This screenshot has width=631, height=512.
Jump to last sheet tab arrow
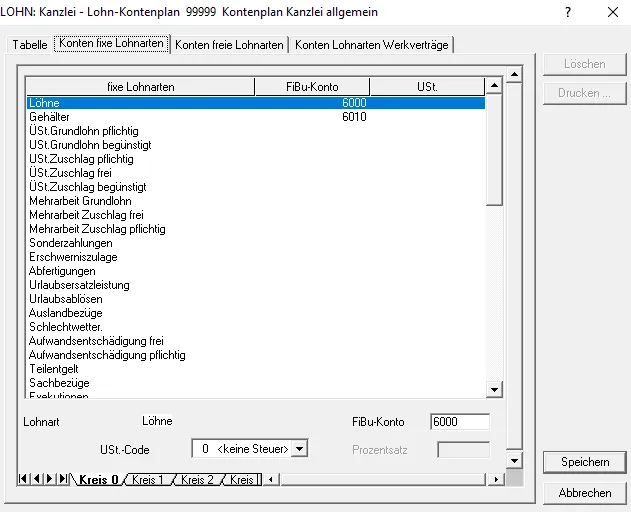point(63,479)
